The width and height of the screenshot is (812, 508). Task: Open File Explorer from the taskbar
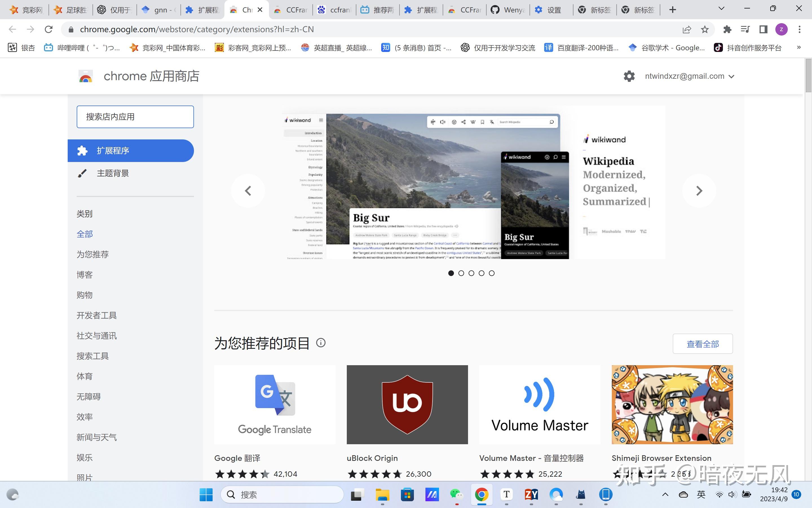382,494
